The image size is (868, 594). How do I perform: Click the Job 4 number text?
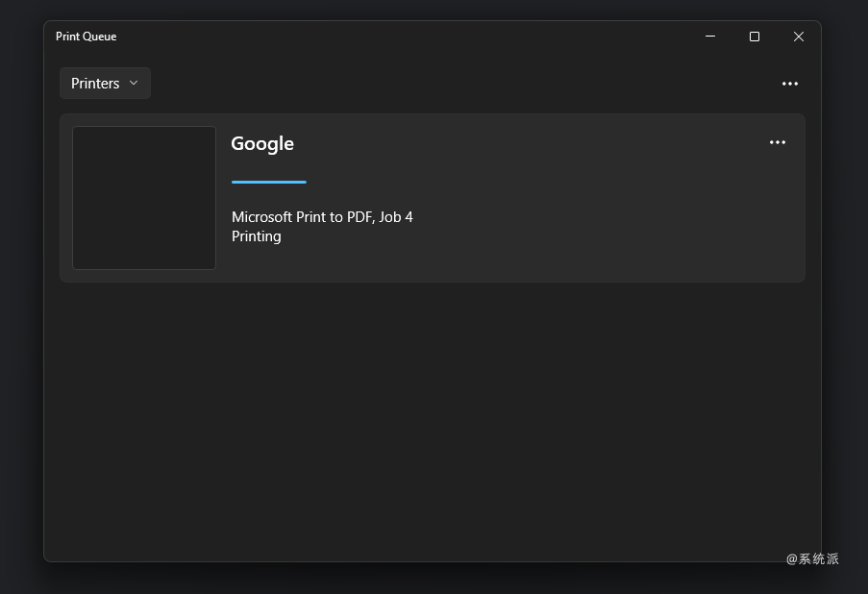tap(396, 217)
